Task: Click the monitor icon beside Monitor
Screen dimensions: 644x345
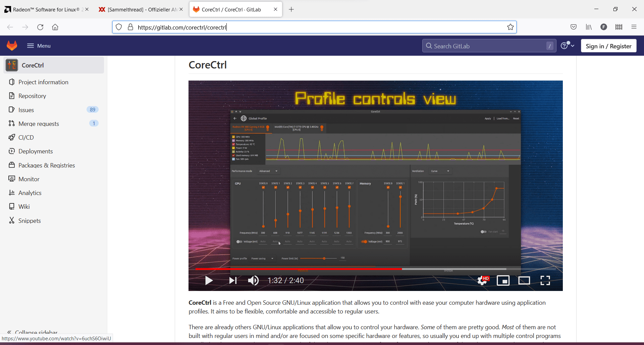Action: [x=12, y=179]
